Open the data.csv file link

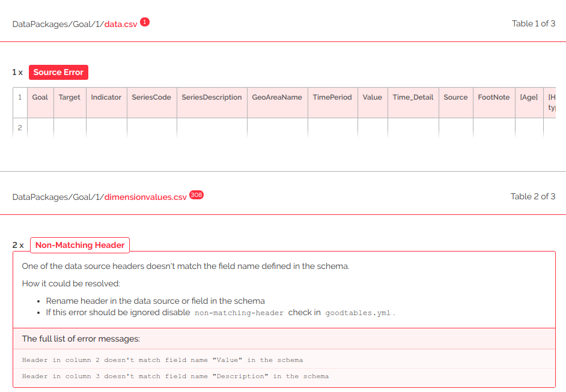click(x=121, y=24)
